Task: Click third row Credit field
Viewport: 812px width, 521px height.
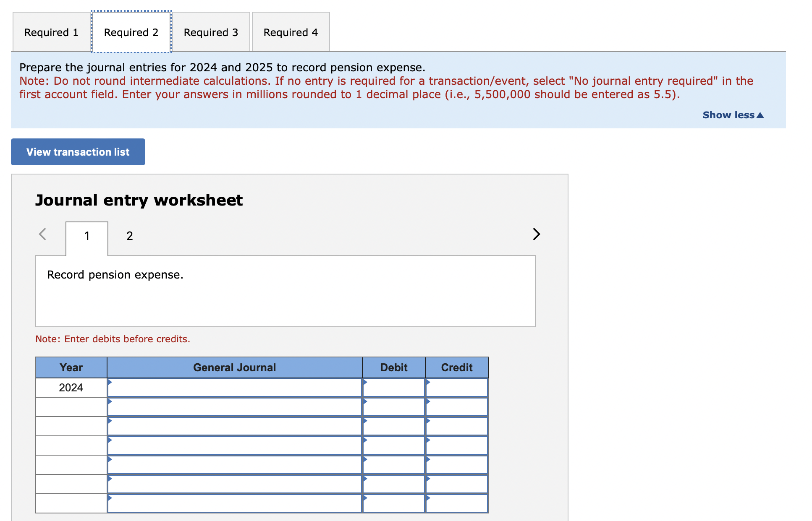Action: click(x=457, y=426)
